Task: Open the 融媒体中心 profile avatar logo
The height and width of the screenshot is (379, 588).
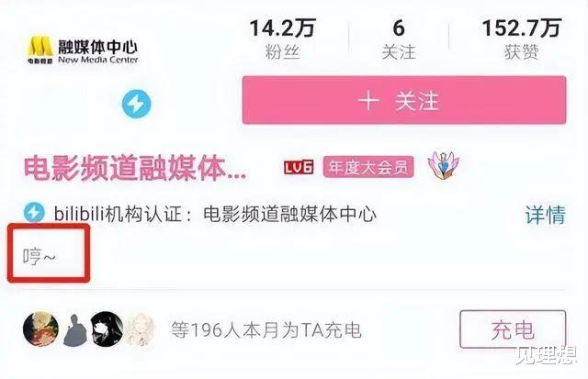Action: [x=83, y=50]
